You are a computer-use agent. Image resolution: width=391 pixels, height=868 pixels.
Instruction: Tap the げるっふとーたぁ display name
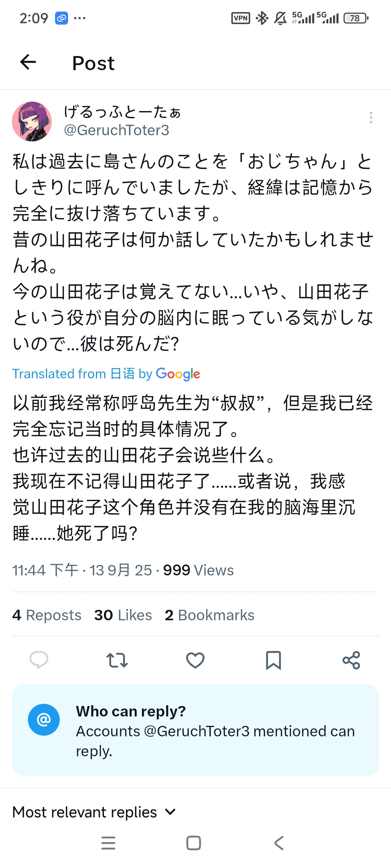coord(122,112)
